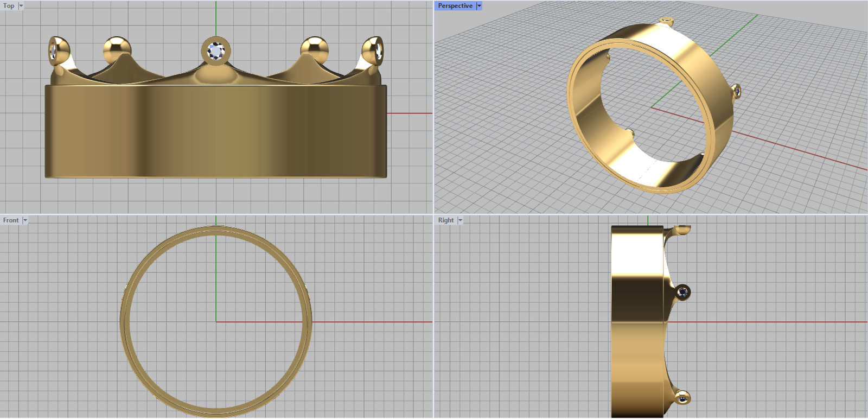Open the Perspective viewport dropdown arrow
The image size is (868, 419).
click(479, 6)
